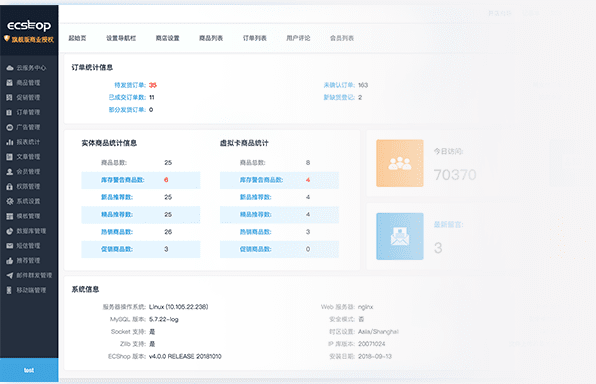Screen dimensions: 596x384
Task: Click 促销商品数 under 实体商品统计信息
Action: pyautogui.click(x=117, y=249)
